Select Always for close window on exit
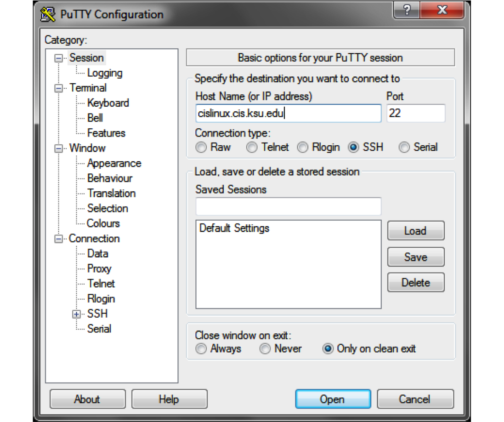 pyautogui.click(x=201, y=349)
